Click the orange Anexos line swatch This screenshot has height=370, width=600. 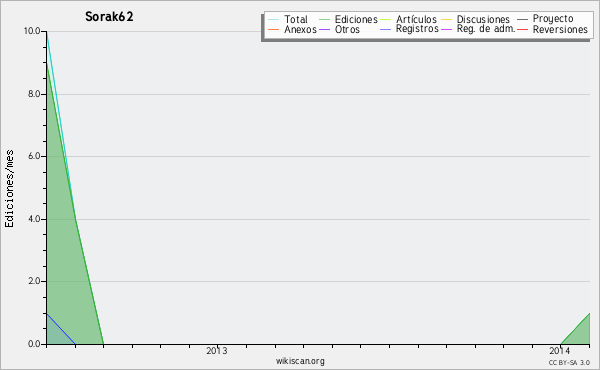pyautogui.click(x=274, y=29)
